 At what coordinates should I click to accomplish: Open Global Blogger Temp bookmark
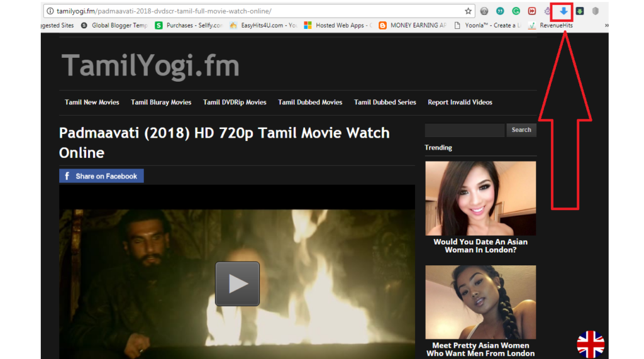[114, 26]
